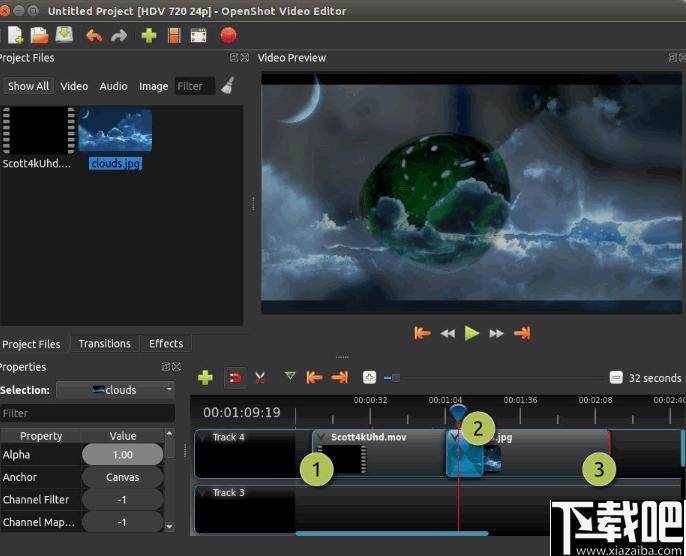Toggle snapping with the magnet icon
The height and width of the screenshot is (556, 686).
point(235,378)
